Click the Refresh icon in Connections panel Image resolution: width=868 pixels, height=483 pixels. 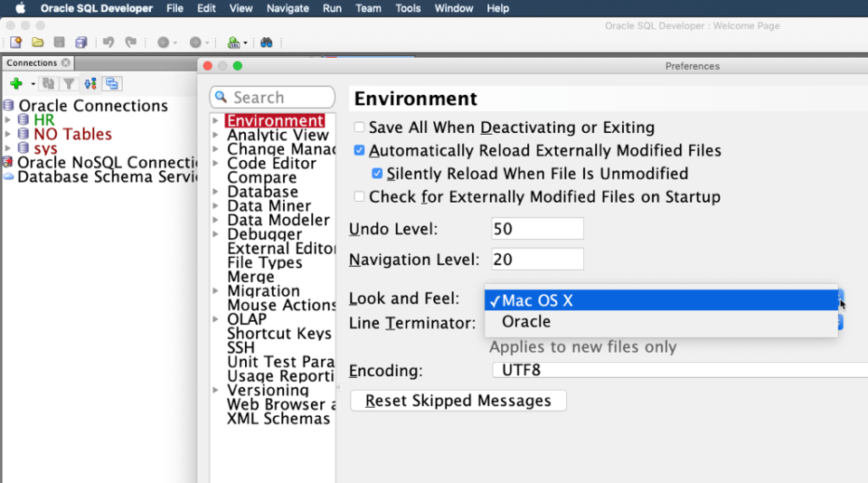[x=48, y=83]
